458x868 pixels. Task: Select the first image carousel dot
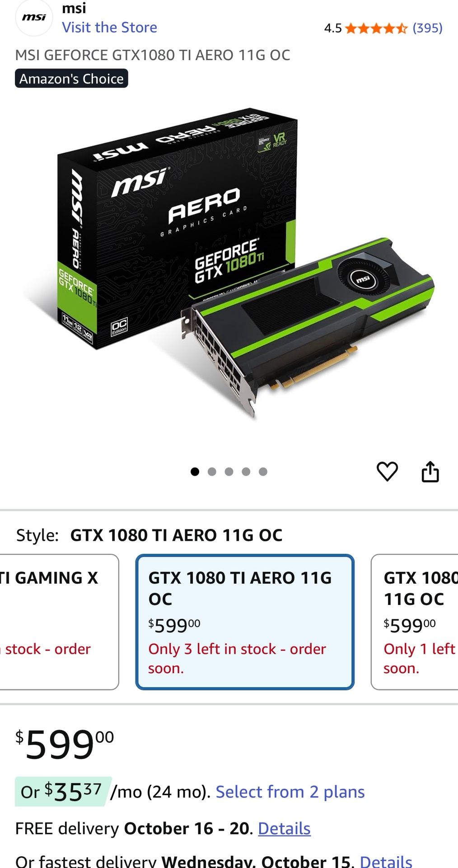pos(195,472)
